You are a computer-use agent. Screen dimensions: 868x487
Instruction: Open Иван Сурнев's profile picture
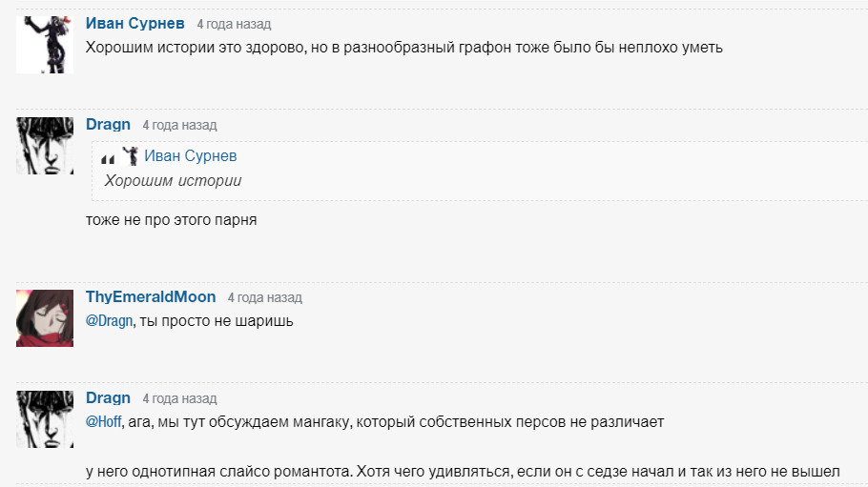click(x=45, y=45)
